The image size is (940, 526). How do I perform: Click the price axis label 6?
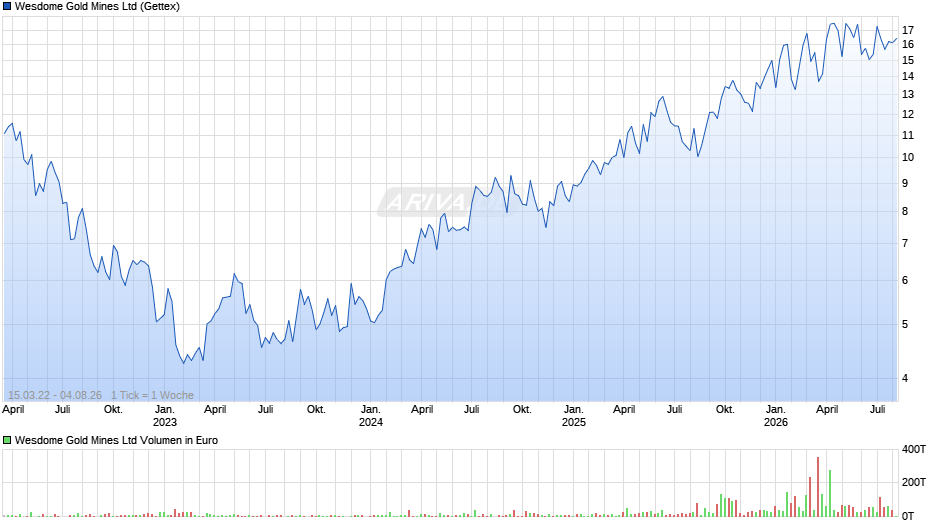(x=905, y=280)
